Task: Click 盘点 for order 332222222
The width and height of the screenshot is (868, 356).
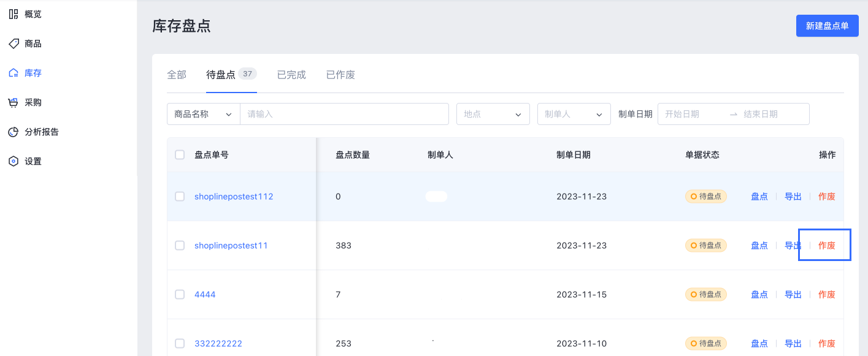Action: pyautogui.click(x=759, y=344)
